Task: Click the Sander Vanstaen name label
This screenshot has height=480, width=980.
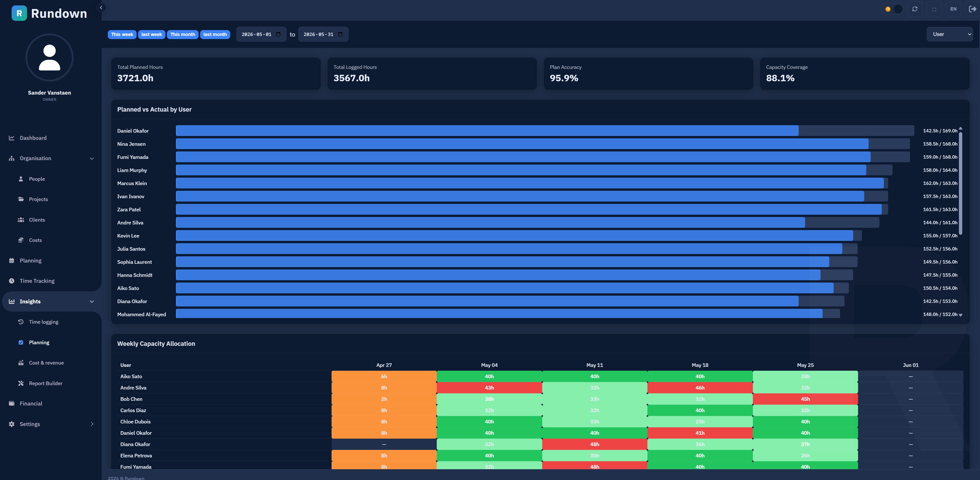Action: 49,93
